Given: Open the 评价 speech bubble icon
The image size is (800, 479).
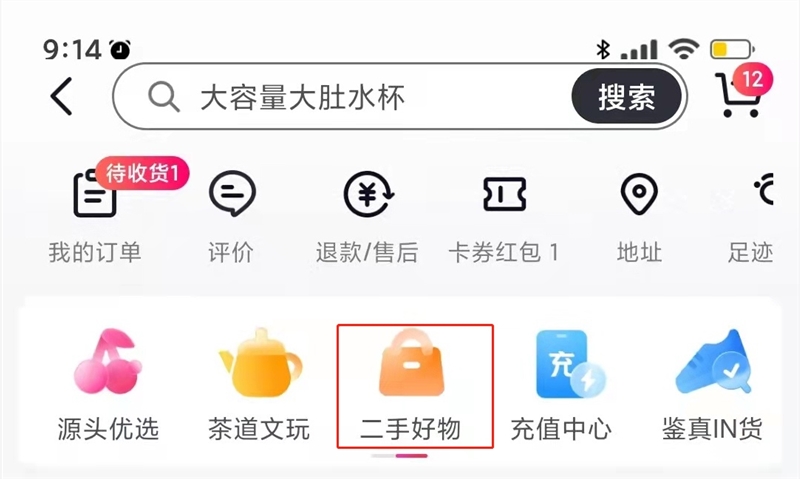Looking at the screenshot, I should click(232, 193).
